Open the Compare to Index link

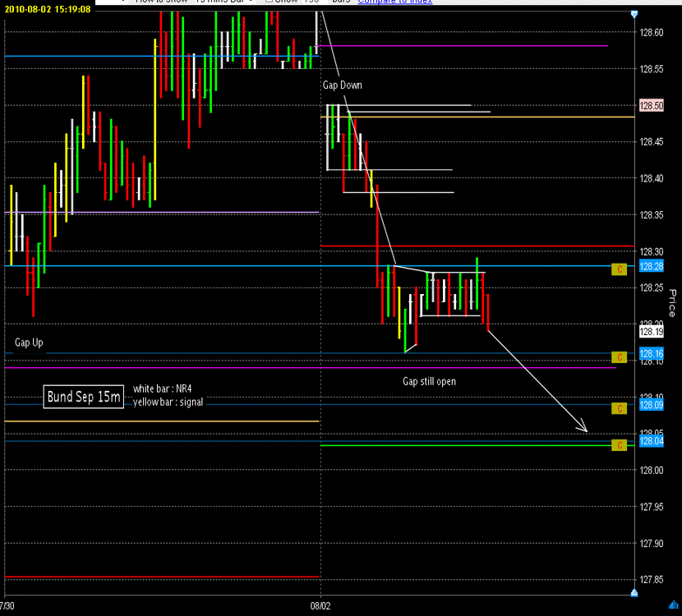(395, 2)
